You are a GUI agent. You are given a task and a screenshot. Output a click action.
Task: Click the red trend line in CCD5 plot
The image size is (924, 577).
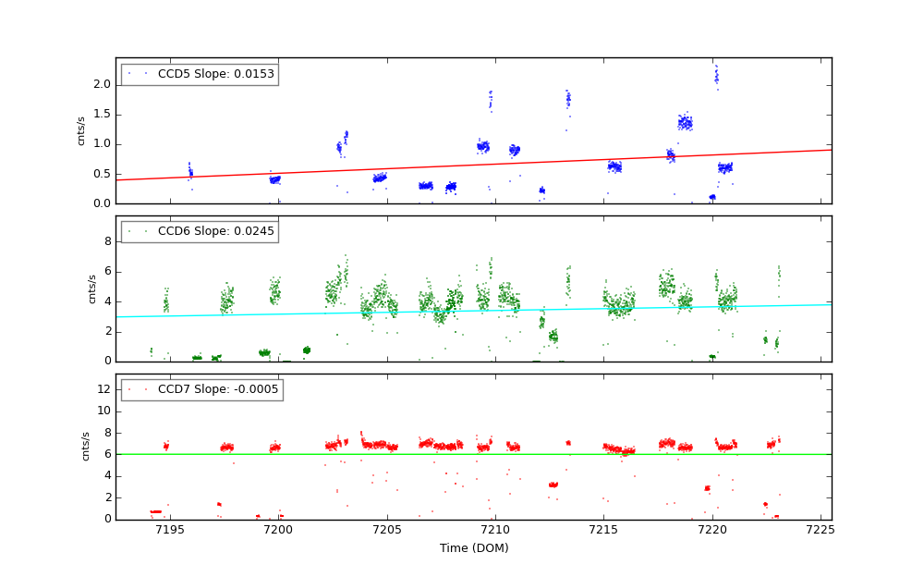click(647, 160)
